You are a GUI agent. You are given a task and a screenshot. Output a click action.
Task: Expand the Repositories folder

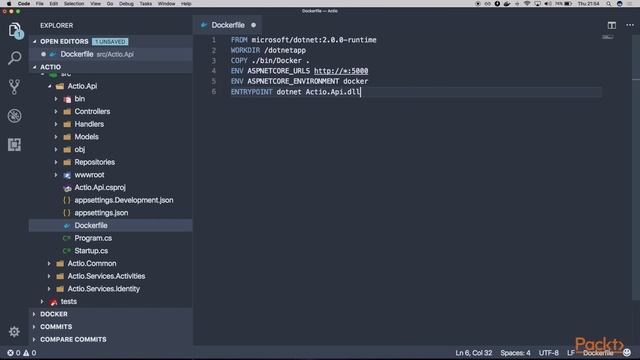coord(56,162)
